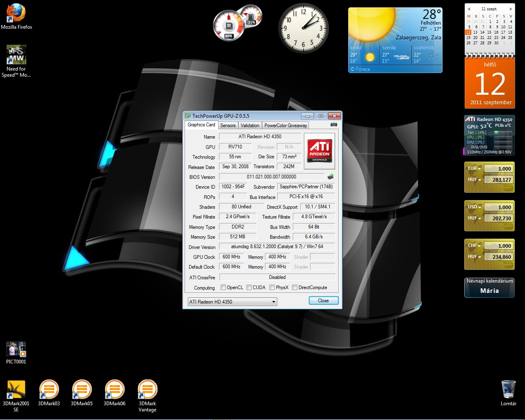The image size is (525, 420).
Task: Select today's date 12 in mini calendar
Action: tap(468, 32)
